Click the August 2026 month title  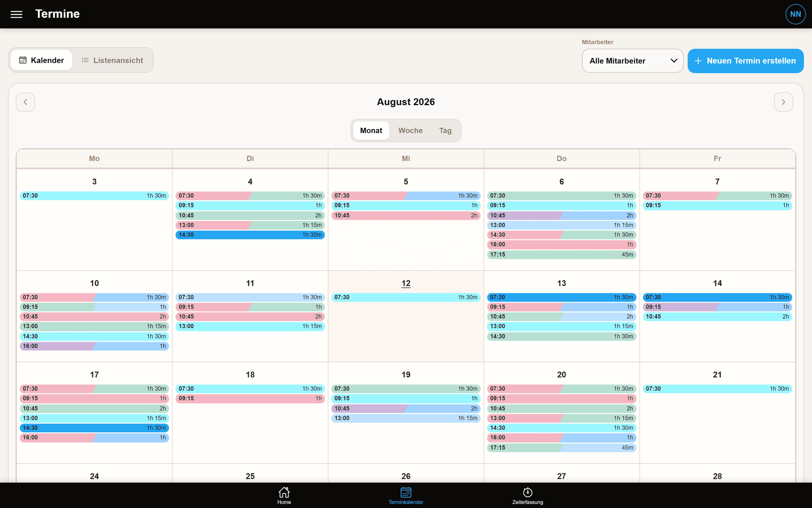tap(406, 102)
